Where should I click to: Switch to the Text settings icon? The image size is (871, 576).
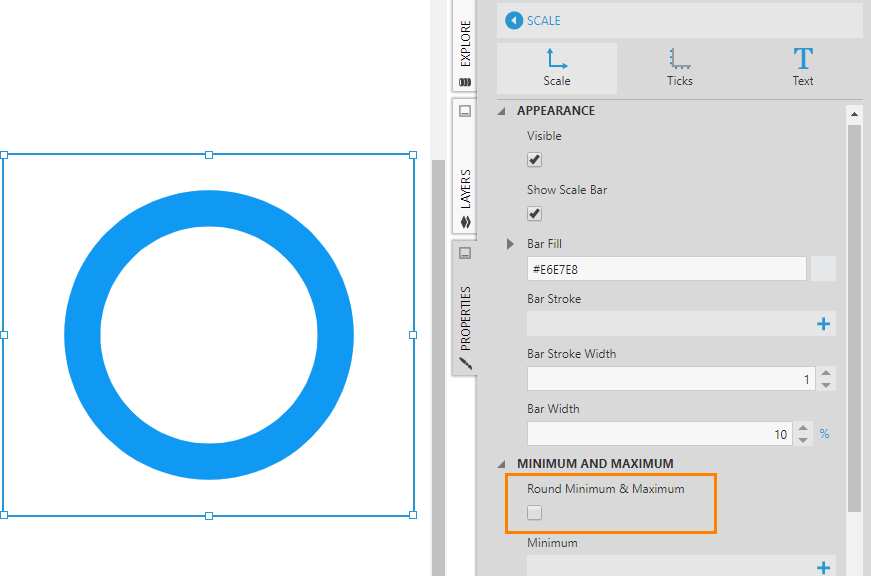[x=802, y=60]
